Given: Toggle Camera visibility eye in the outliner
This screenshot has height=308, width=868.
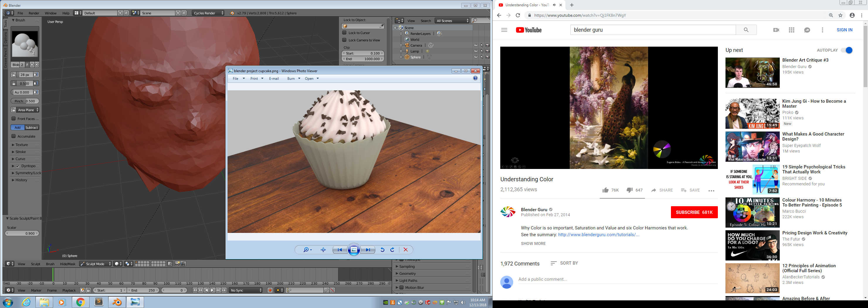Looking at the screenshot, I should pyautogui.click(x=476, y=45).
